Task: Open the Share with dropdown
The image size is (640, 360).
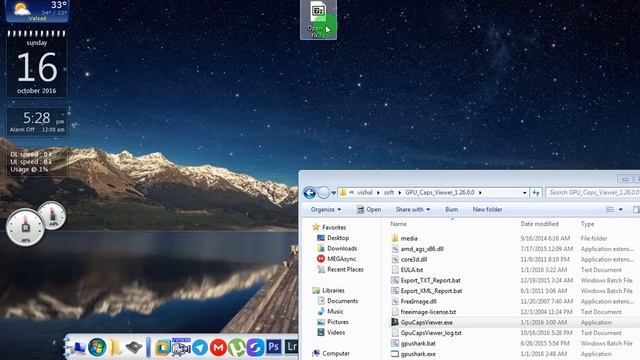Action: coord(412,209)
